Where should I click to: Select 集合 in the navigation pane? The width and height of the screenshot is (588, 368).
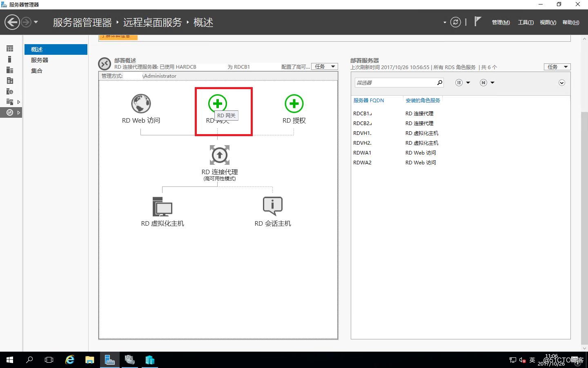click(x=56, y=71)
